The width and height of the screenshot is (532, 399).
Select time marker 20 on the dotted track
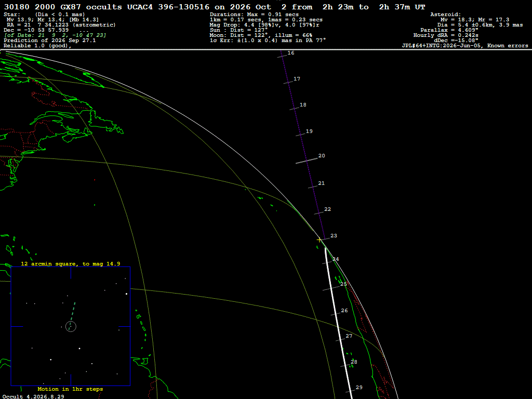point(322,156)
